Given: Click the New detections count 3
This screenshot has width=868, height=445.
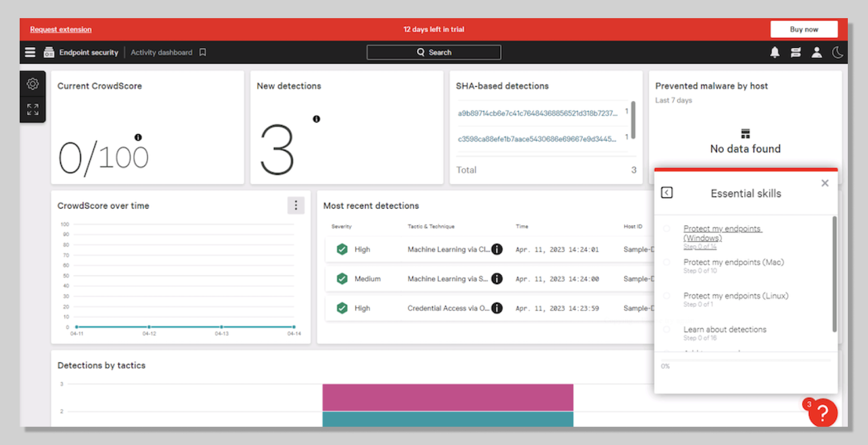Looking at the screenshot, I should pos(277,150).
